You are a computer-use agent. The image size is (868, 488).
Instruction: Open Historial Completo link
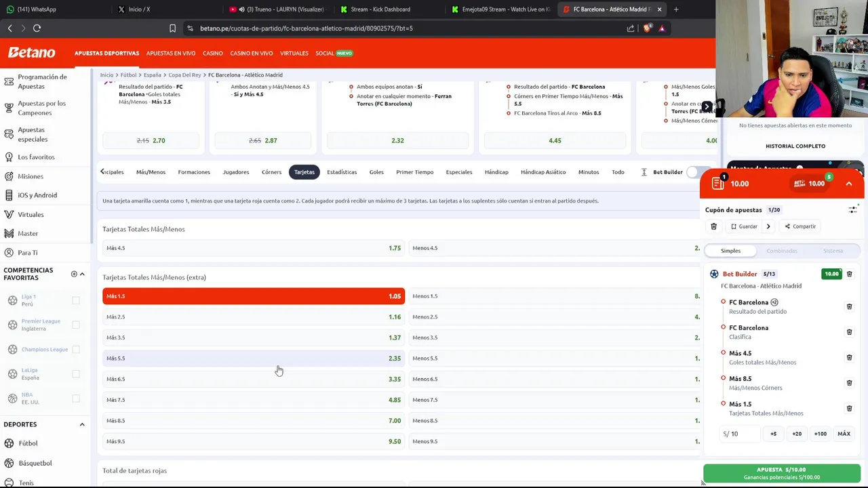tap(795, 146)
